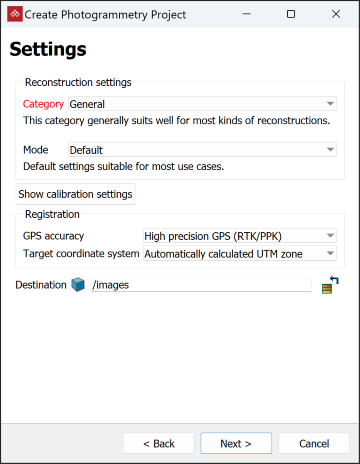Open the Target coordinate system dropdown
This screenshot has width=360, height=464.
240,254
